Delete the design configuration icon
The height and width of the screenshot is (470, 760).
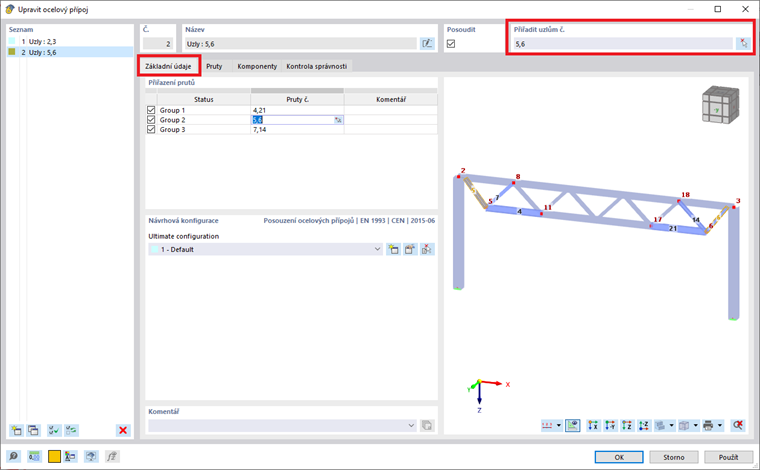(x=427, y=250)
